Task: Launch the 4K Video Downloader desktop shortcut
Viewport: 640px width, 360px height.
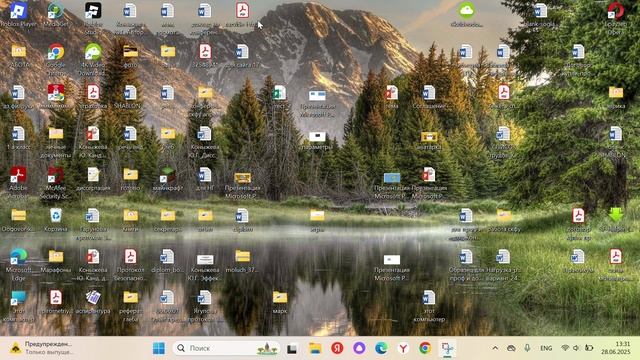Action: 93,52
